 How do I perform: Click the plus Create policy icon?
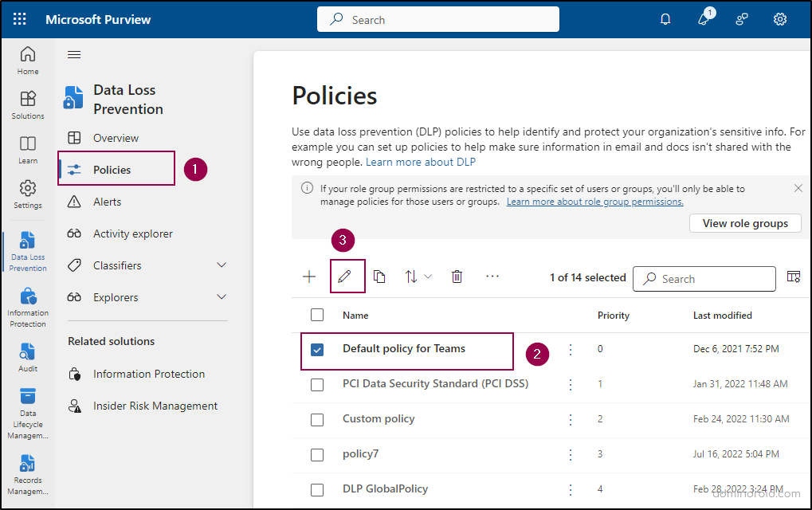[x=309, y=277]
